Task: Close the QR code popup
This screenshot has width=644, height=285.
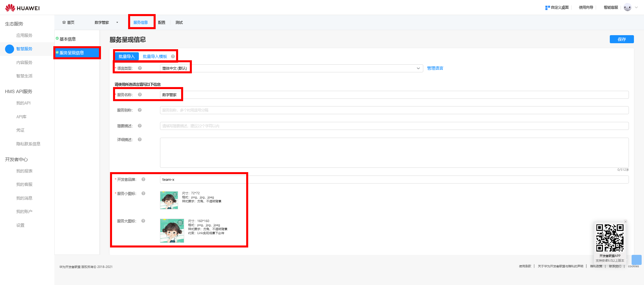Action: (625, 222)
